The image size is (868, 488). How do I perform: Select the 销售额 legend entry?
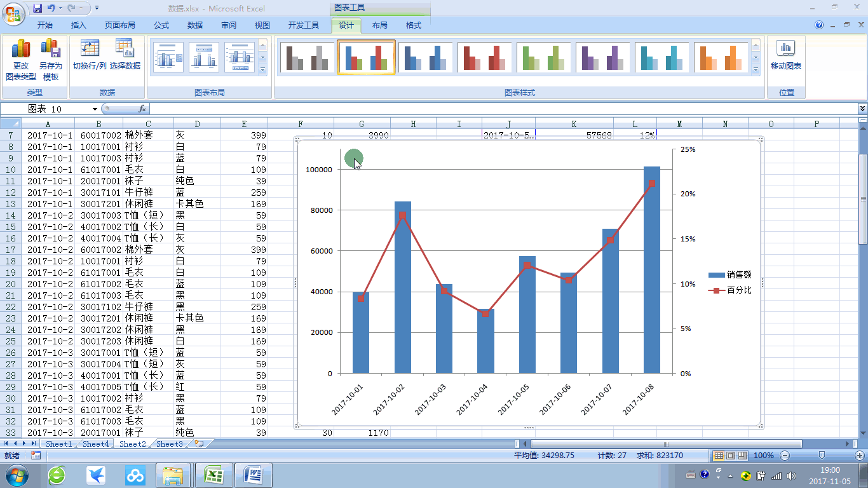[x=730, y=275]
